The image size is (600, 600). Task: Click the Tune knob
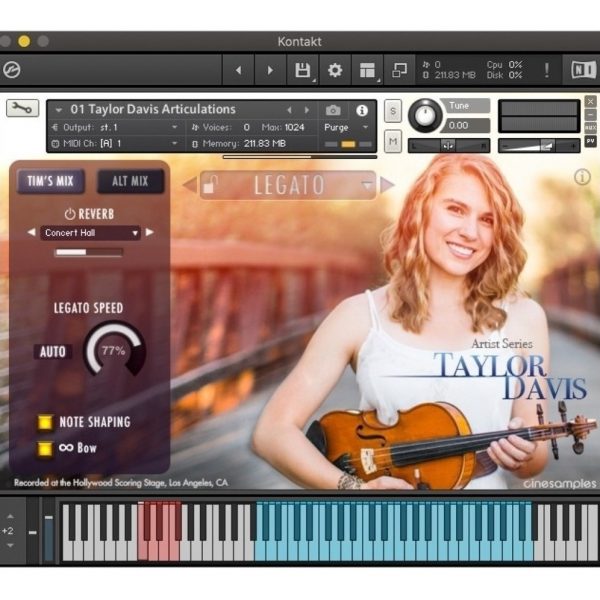(425, 115)
